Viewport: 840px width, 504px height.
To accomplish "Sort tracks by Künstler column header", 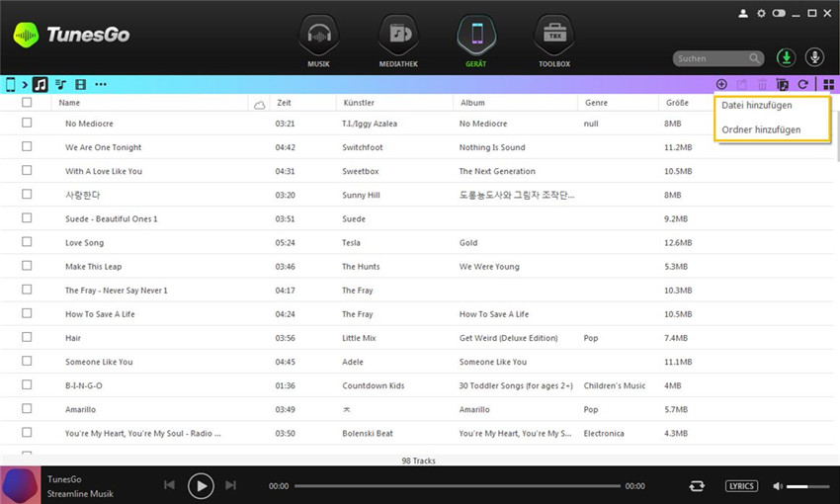I will (x=359, y=103).
